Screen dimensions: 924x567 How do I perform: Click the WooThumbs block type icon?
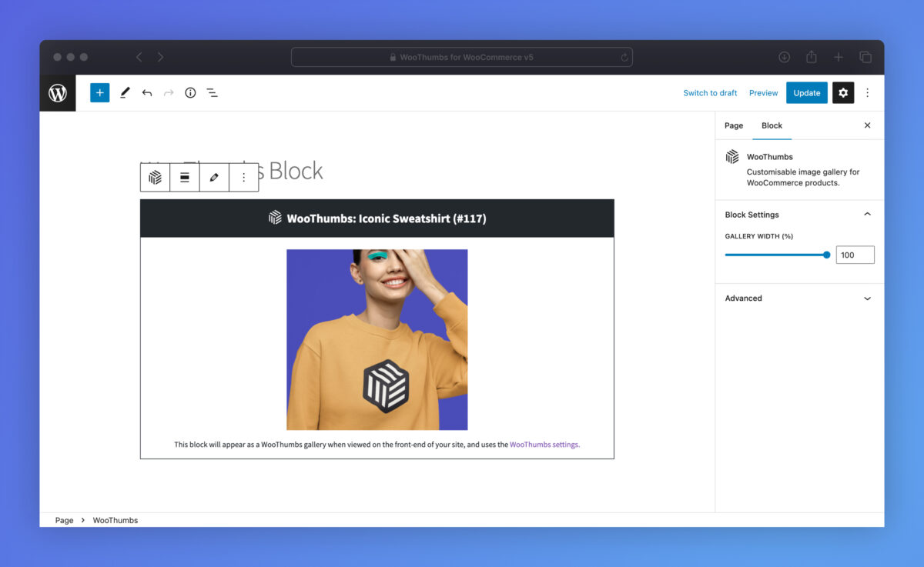(x=155, y=178)
